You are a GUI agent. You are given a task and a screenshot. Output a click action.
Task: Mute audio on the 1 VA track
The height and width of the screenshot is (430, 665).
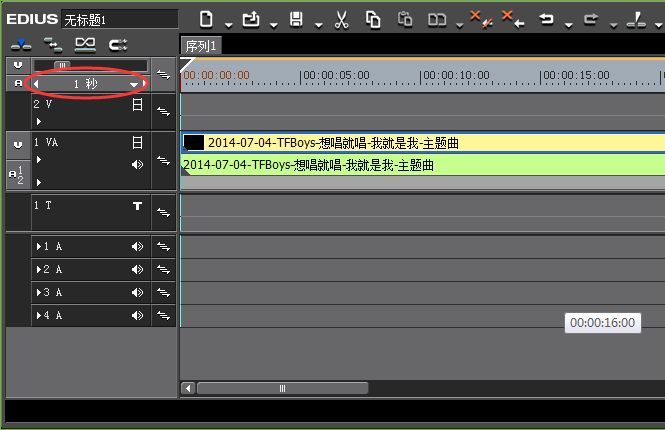coord(138,164)
